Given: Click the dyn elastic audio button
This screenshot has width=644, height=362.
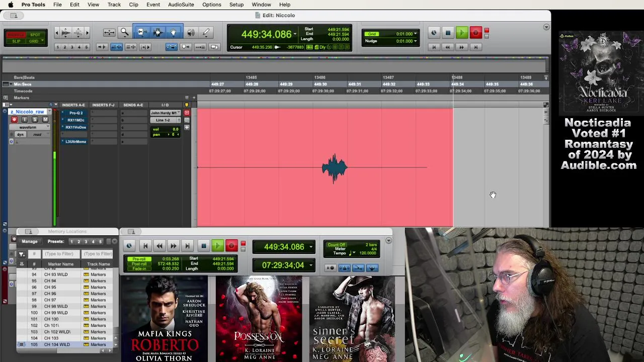Looking at the screenshot, I should (20, 135).
